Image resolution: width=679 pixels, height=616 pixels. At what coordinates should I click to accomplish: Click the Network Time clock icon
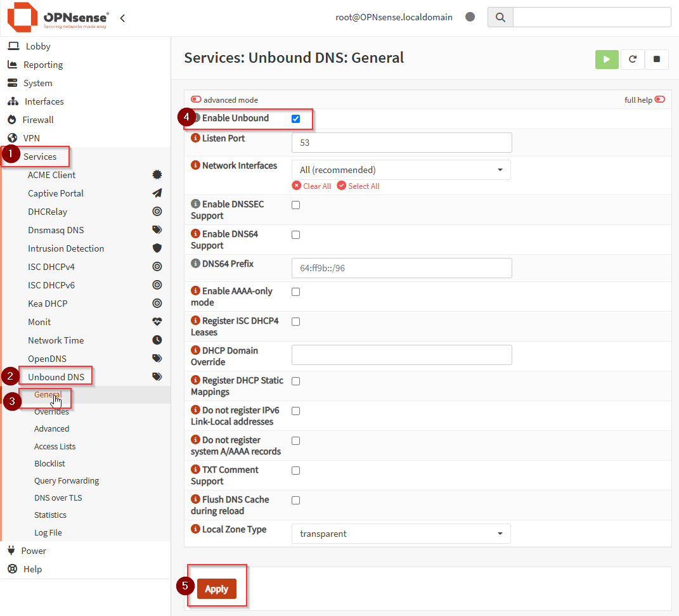157,340
